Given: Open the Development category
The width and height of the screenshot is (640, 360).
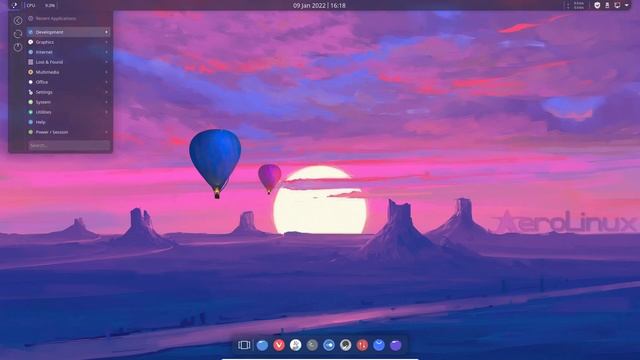Looking at the screenshot, I should click(69, 32).
